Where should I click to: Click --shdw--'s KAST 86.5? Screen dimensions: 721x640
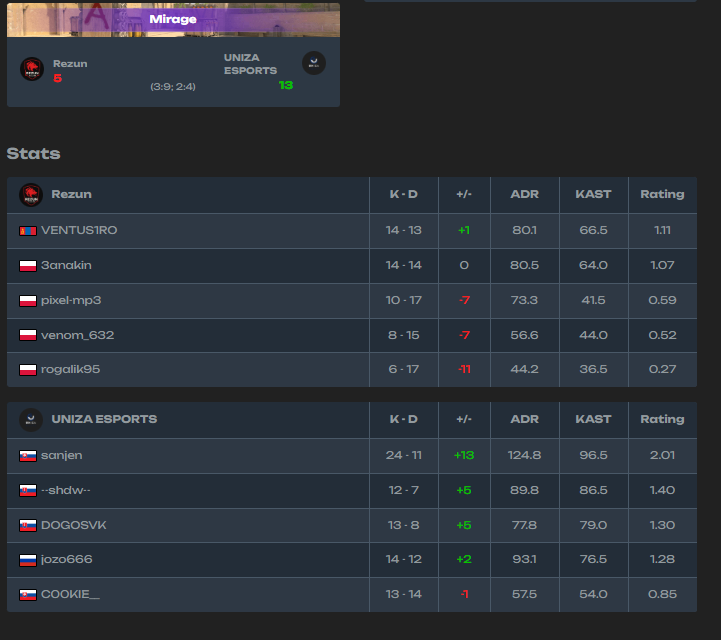[593, 490]
